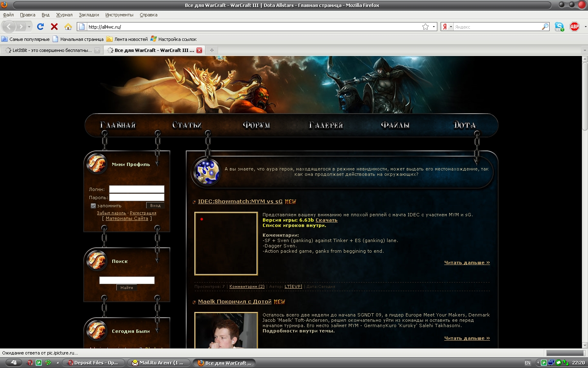
Task: Open the Инструменты menu
Action: click(x=119, y=15)
